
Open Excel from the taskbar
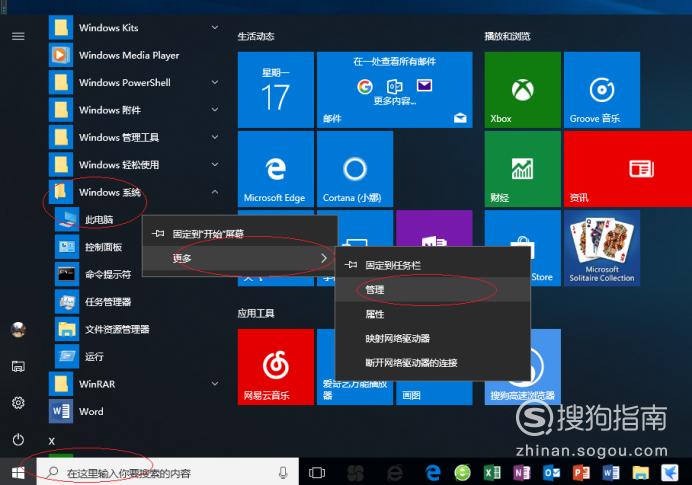(492, 473)
